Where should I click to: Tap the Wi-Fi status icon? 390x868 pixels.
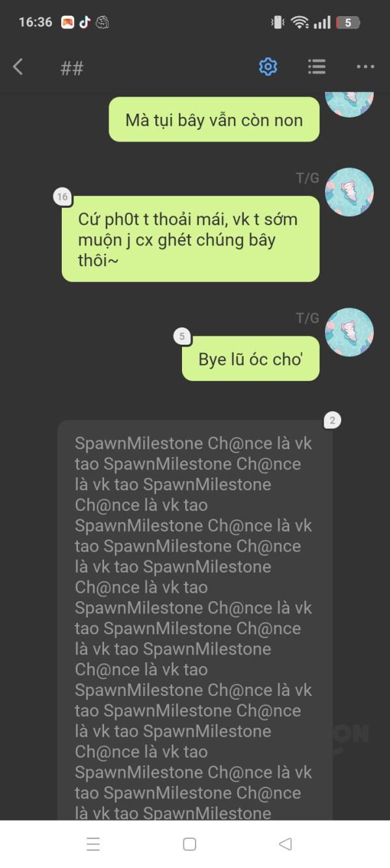pos(300,22)
